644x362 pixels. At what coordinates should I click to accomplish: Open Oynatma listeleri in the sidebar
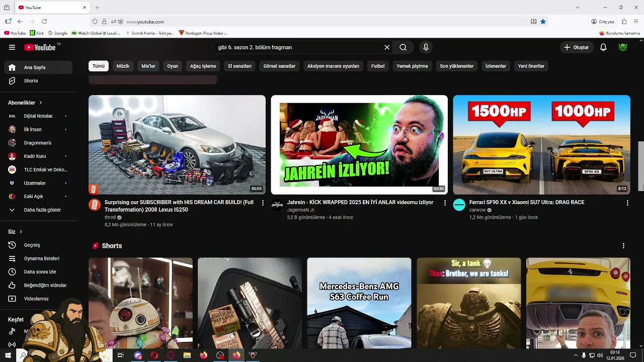coord(38,258)
